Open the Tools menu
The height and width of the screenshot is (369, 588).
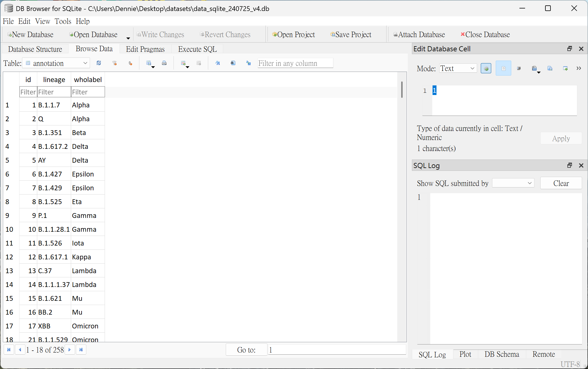63,21
